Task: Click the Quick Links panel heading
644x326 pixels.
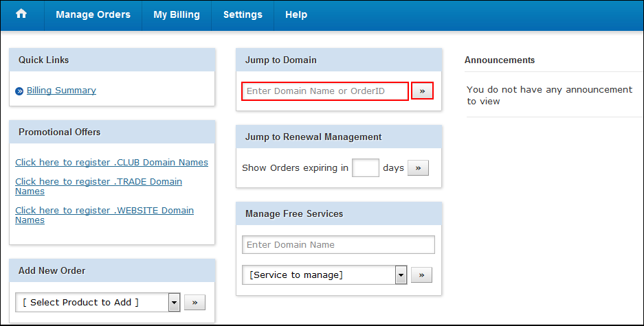Action: coord(43,60)
